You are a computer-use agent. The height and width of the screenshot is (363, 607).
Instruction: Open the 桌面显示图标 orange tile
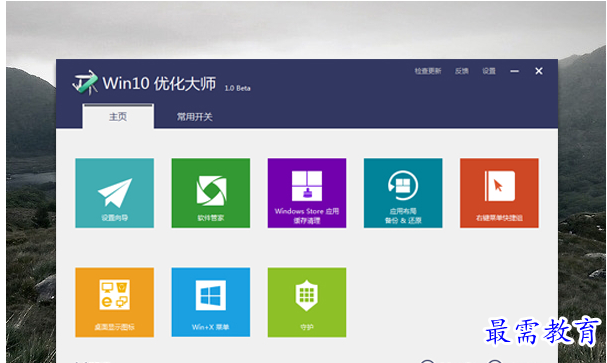click(x=115, y=302)
